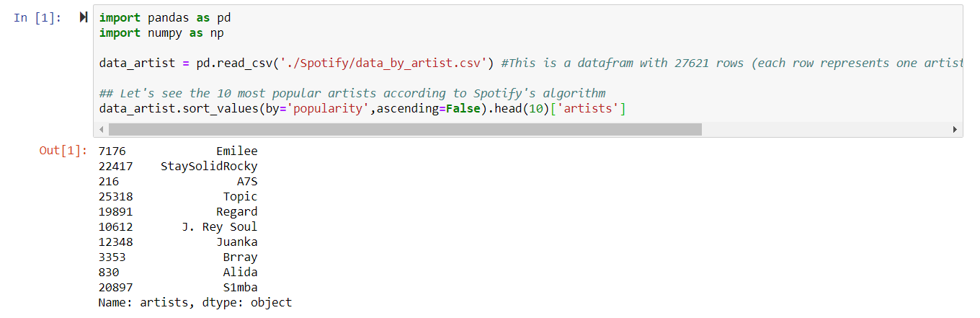
Task: Click the horizontal scrollbar thumb in the code cell
Action: coord(404,129)
